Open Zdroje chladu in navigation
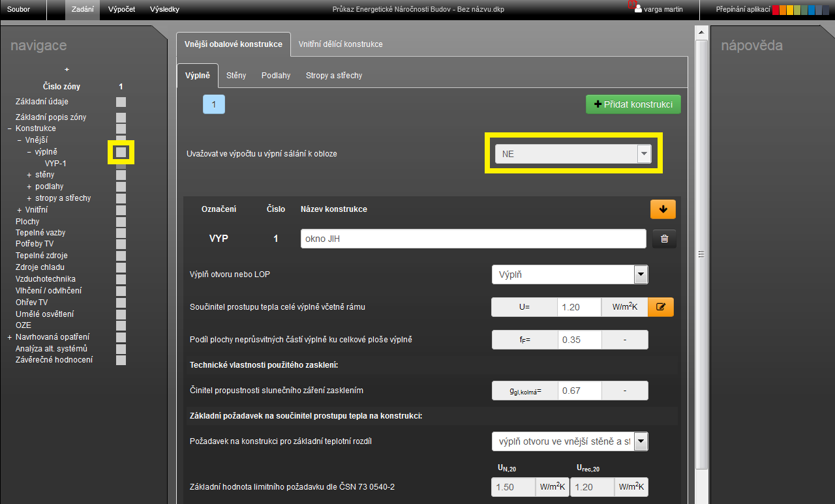835x504 pixels. (x=40, y=267)
